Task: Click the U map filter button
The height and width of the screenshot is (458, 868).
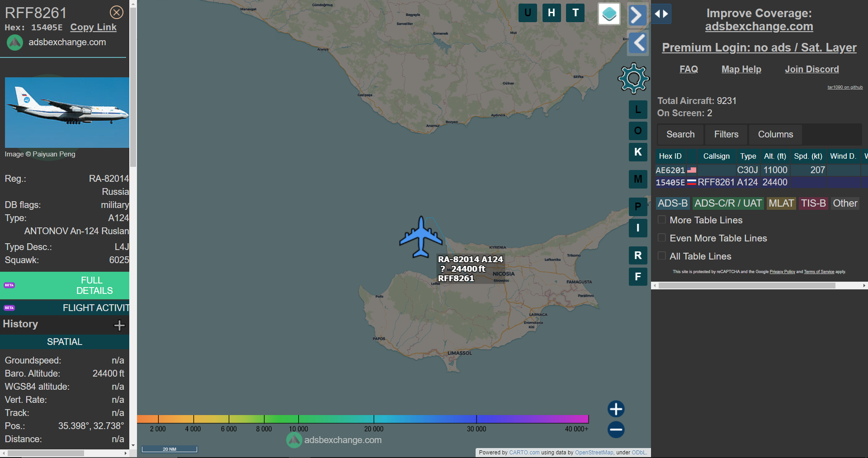Action: point(528,13)
